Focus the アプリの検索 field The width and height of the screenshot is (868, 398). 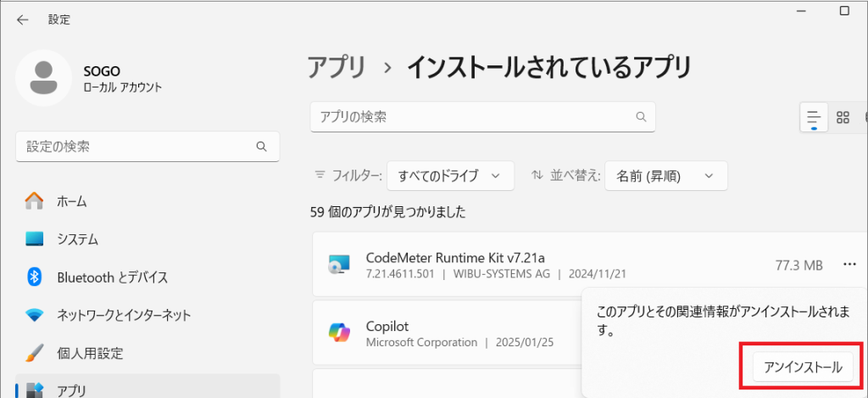482,117
